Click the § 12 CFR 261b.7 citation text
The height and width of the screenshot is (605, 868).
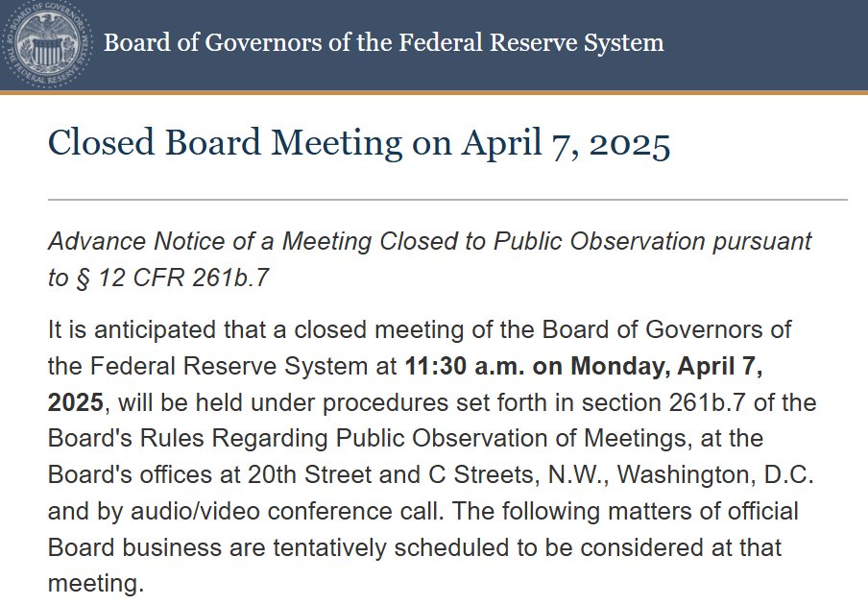(x=172, y=278)
